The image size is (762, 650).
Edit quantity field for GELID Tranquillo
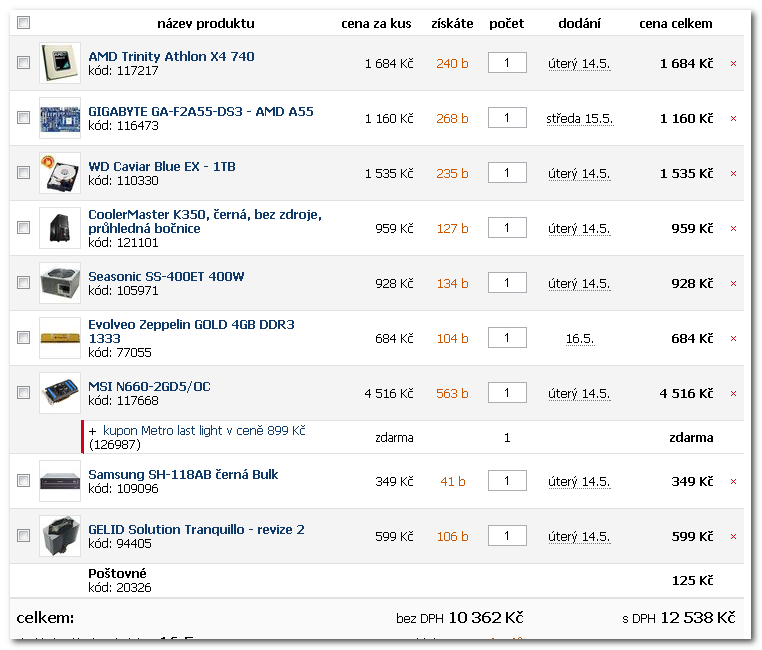tap(507, 535)
